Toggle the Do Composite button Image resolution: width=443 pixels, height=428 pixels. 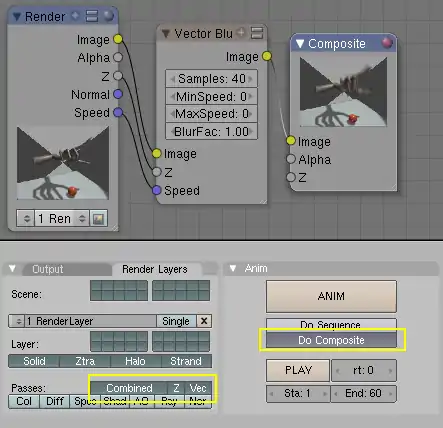[331, 340]
